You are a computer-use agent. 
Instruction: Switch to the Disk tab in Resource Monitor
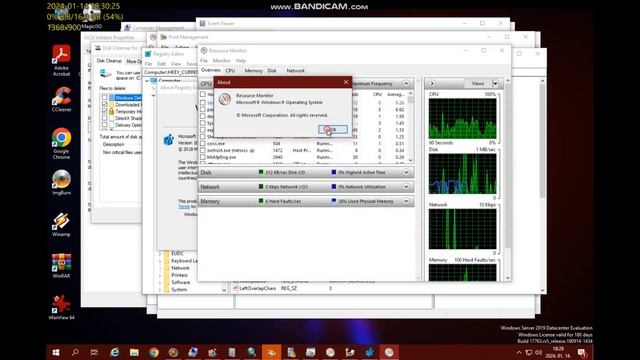pos(272,71)
